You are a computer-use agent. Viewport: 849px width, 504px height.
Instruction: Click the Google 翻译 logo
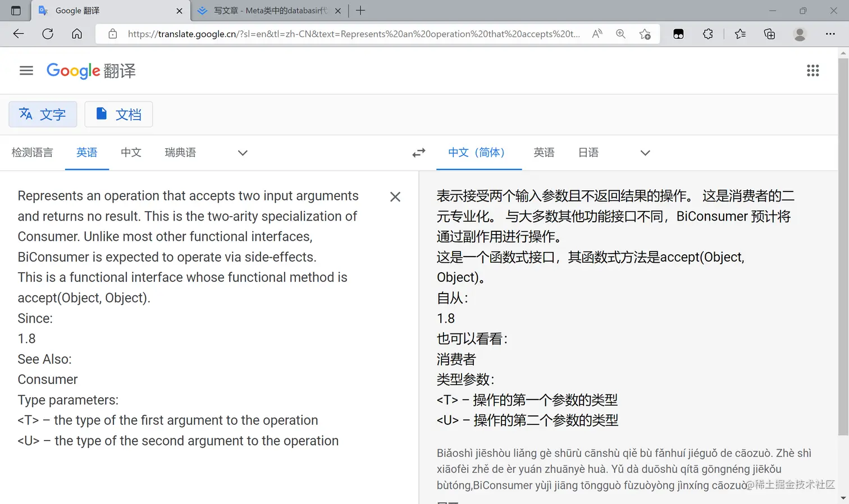pos(91,71)
